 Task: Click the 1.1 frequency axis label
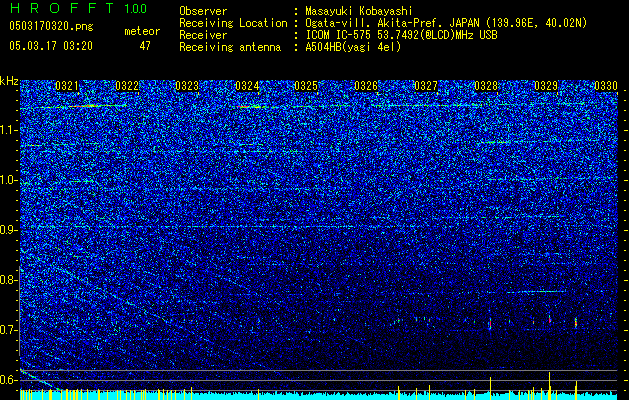pos(8,130)
